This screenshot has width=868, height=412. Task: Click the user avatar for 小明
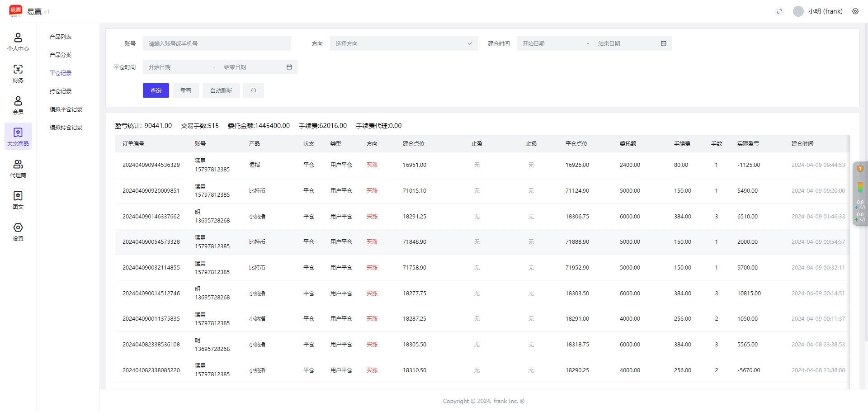pyautogui.click(x=798, y=11)
